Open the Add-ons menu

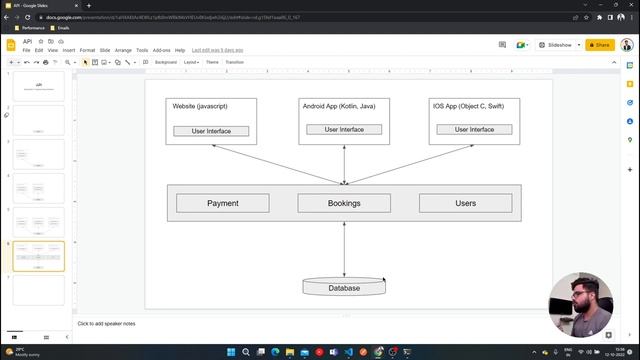(162, 50)
